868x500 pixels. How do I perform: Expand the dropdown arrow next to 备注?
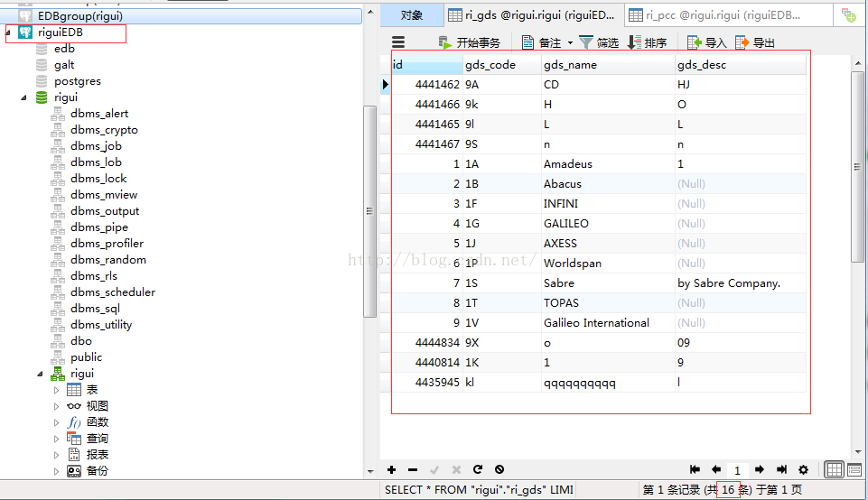click(570, 42)
